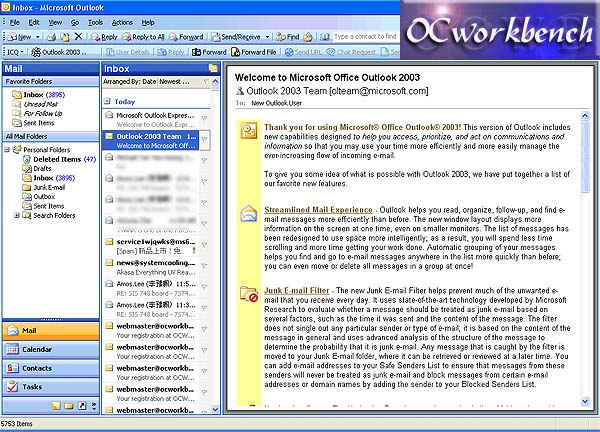Open the Junk E-mail Filter link
This screenshot has width=600, height=432.
tap(297, 290)
